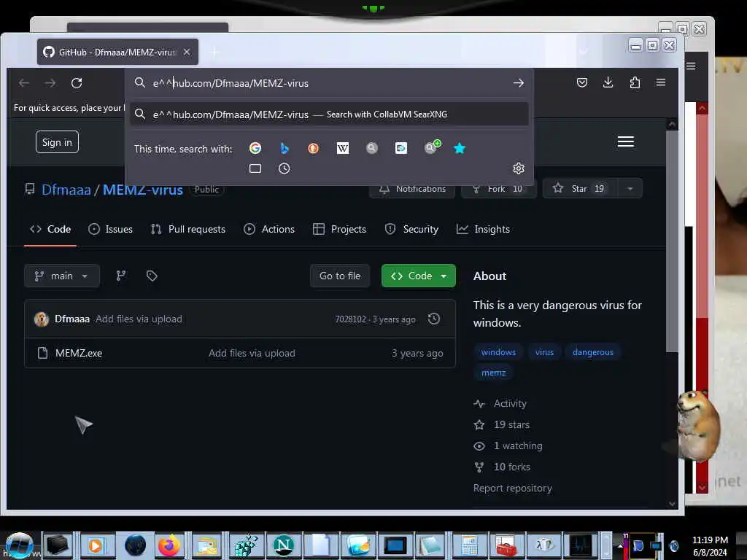Show hidden system tray icons arrow
Viewport: 747px width, 560px height.
click(x=620, y=545)
